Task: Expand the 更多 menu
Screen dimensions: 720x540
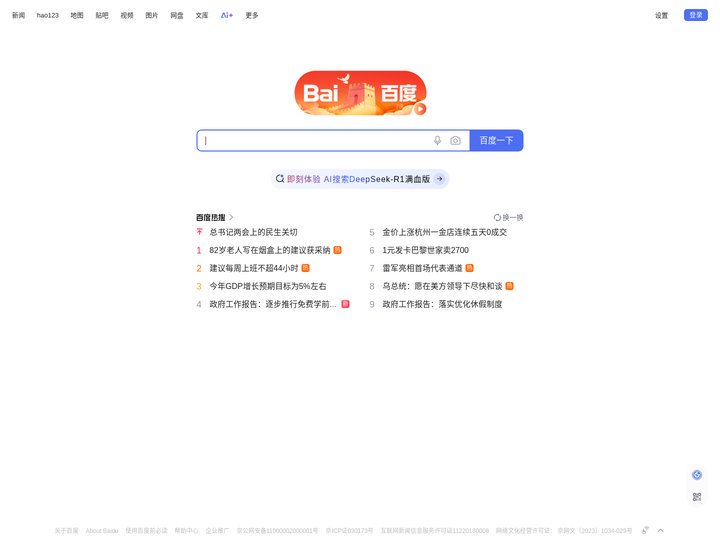Action: pos(252,15)
